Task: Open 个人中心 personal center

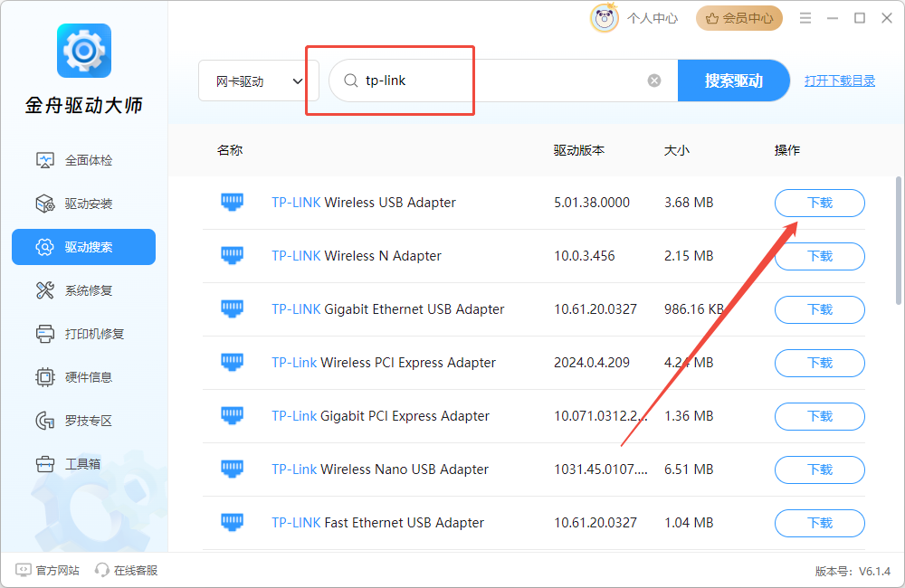Action: pos(653,18)
